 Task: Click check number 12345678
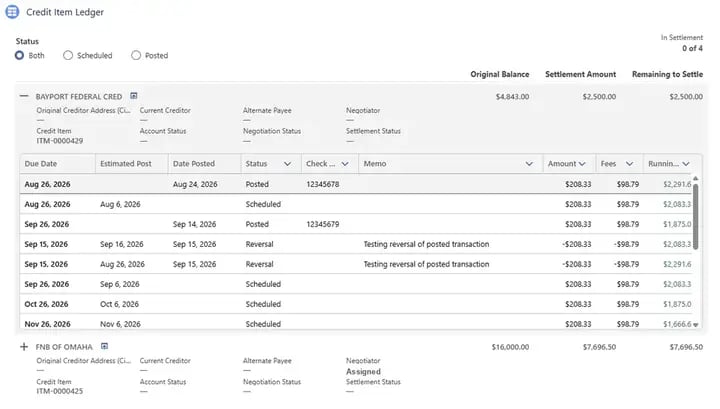point(323,184)
